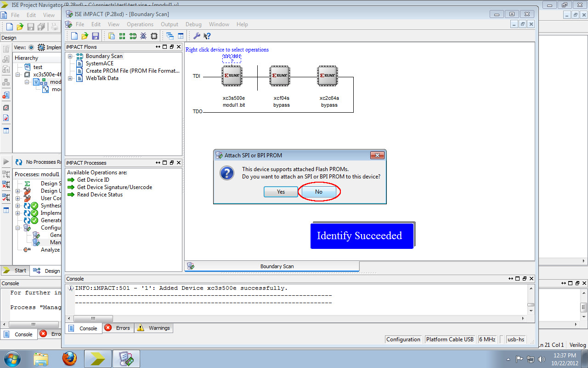The height and width of the screenshot is (368, 588).
Task: Click the No button in the PROM dialog
Action: click(x=319, y=191)
